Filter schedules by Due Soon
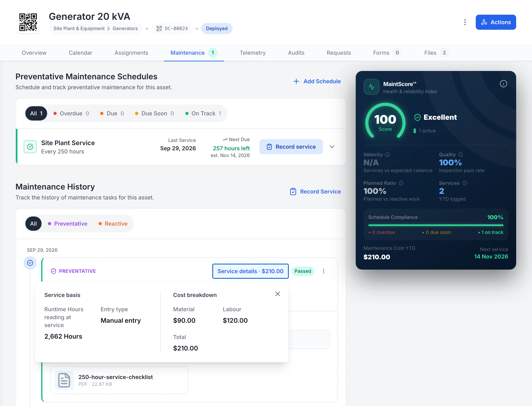 click(x=154, y=113)
